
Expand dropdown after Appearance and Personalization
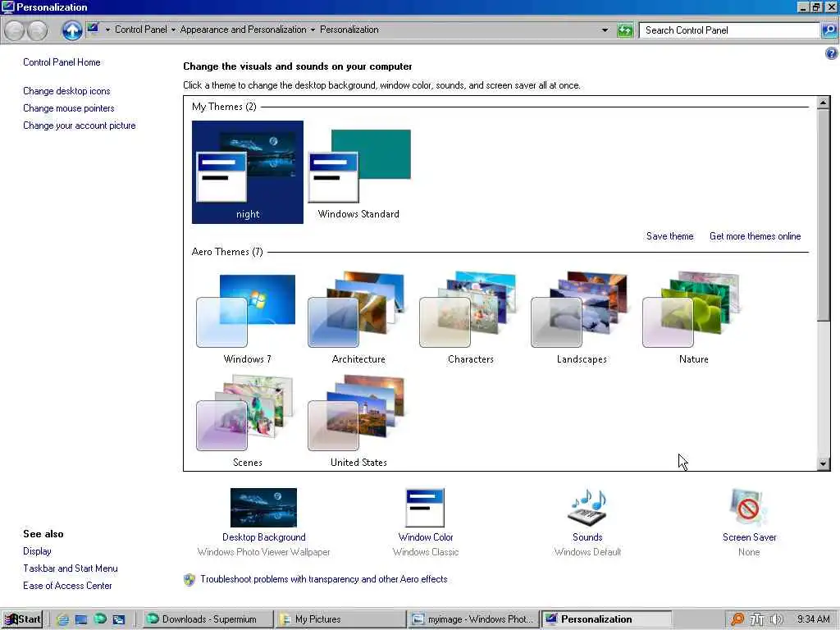click(x=313, y=30)
